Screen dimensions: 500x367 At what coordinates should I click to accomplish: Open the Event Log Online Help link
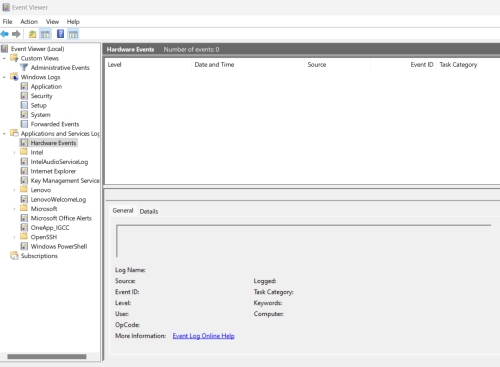tap(203, 336)
